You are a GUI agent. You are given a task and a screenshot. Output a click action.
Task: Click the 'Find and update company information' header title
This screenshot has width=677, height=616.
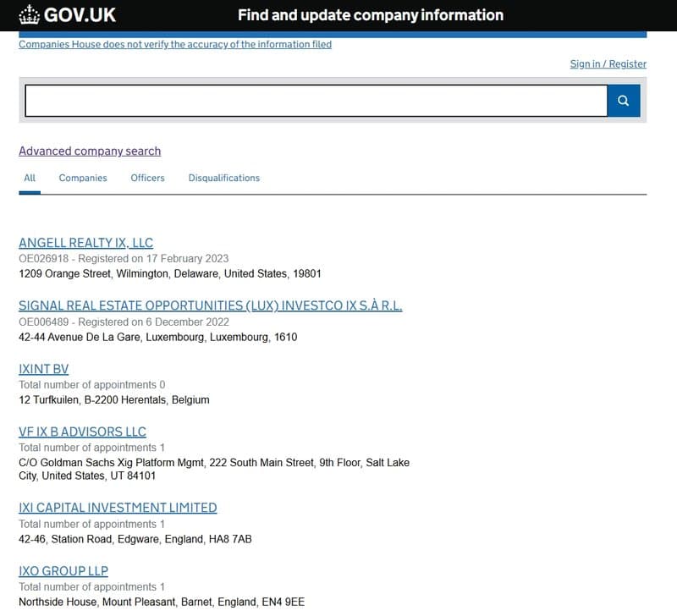(371, 15)
